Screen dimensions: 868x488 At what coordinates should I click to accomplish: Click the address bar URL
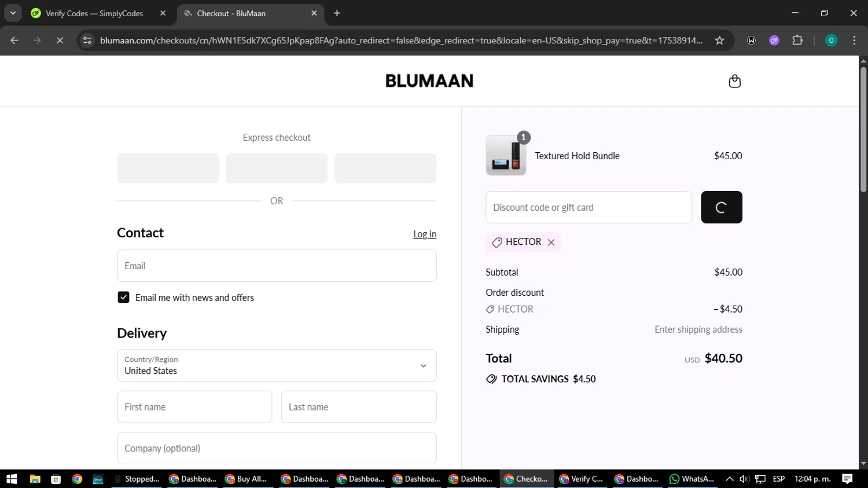click(401, 41)
